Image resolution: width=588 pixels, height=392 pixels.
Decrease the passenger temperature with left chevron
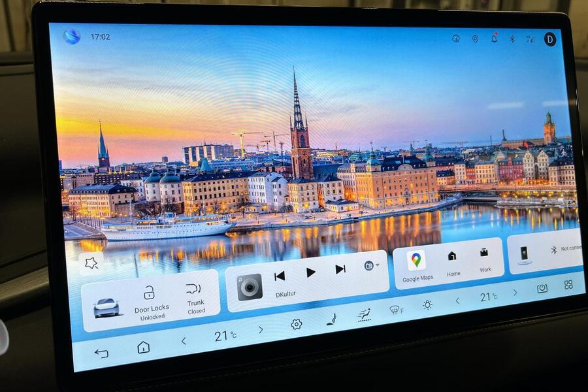(457, 301)
